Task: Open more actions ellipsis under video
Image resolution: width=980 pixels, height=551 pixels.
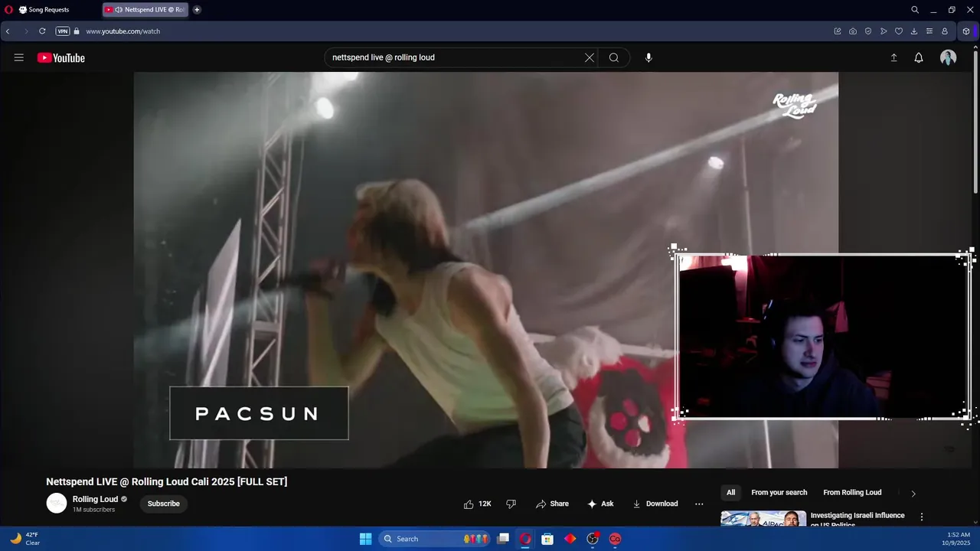Action: click(x=699, y=504)
